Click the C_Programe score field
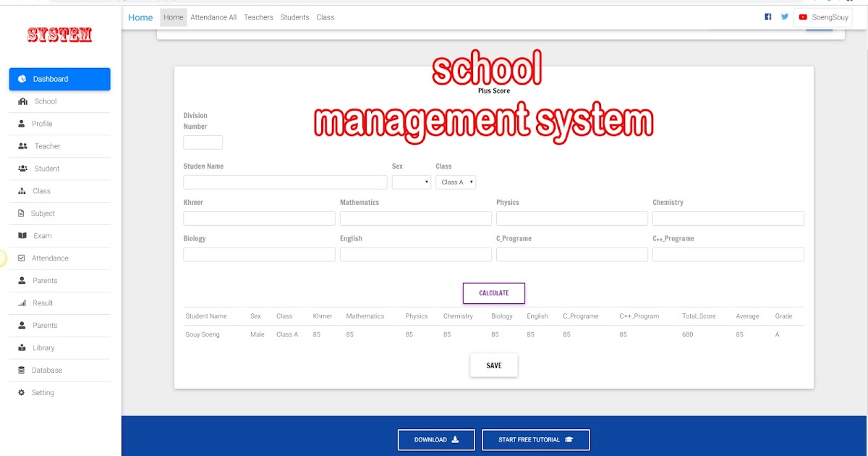Viewport: 868px width, 456px height. (x=572, y=255)
